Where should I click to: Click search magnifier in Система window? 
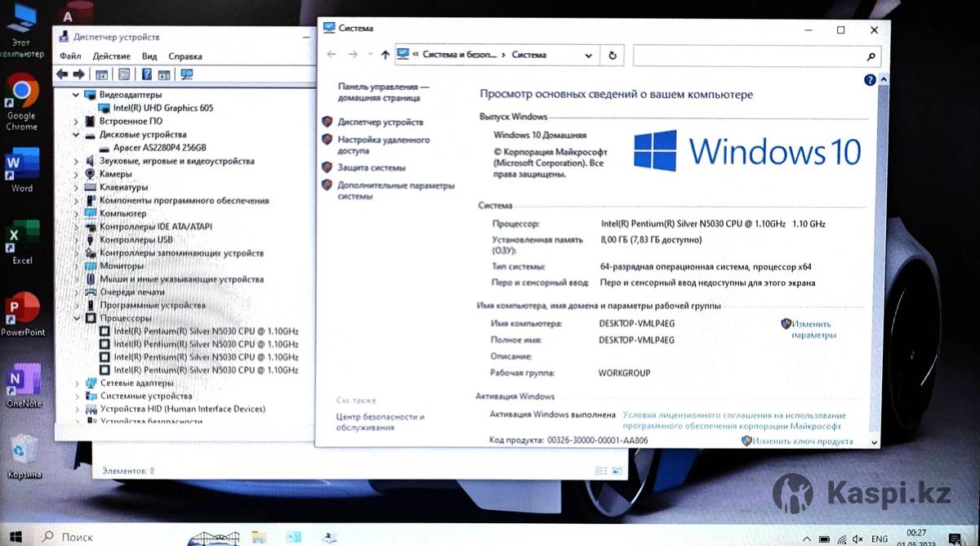pos(871,56)
